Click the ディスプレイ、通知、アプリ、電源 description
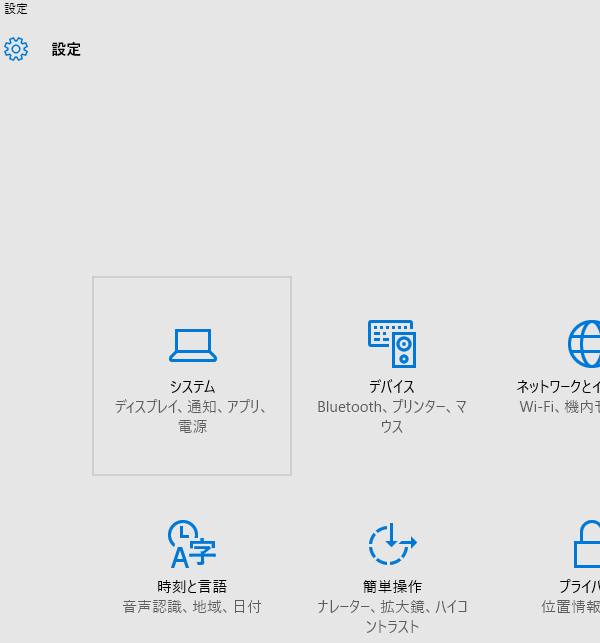 tap(192, 416)
